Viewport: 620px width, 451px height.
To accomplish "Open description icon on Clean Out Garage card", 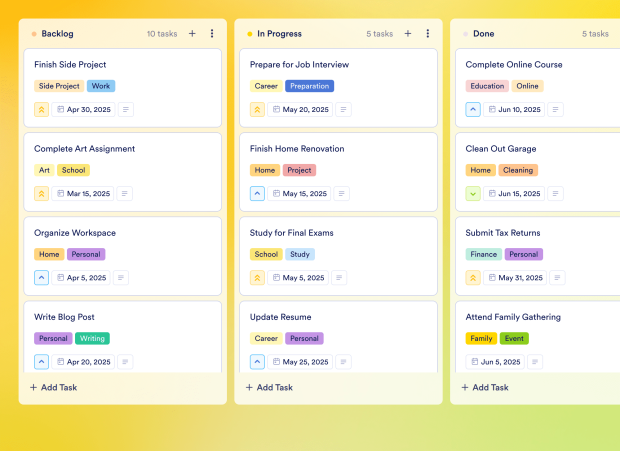I will [x=556, y=194].
